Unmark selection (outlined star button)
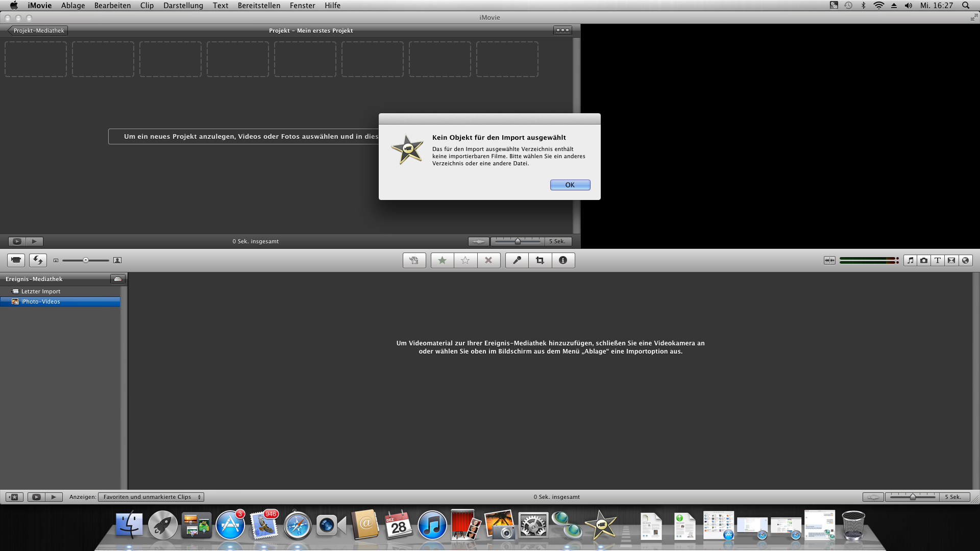This screenshot has width=980, height=551. 465,260
